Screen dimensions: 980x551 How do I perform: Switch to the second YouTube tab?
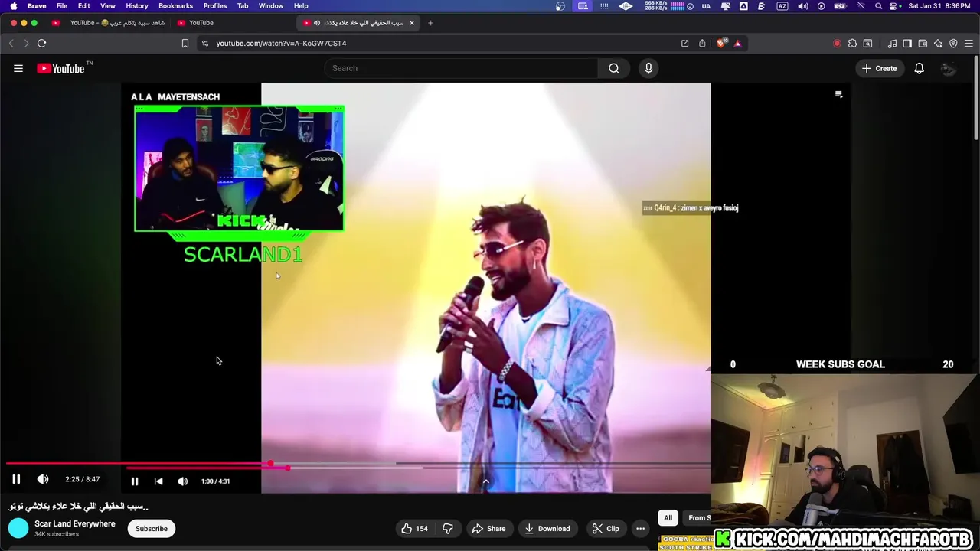tap(201, 23)
